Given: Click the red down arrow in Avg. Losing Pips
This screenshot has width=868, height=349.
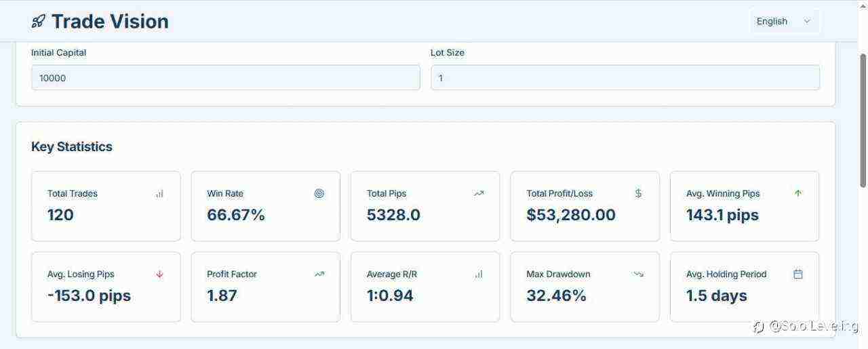Looking at the screenshot, I should click(x=159, y=274).
